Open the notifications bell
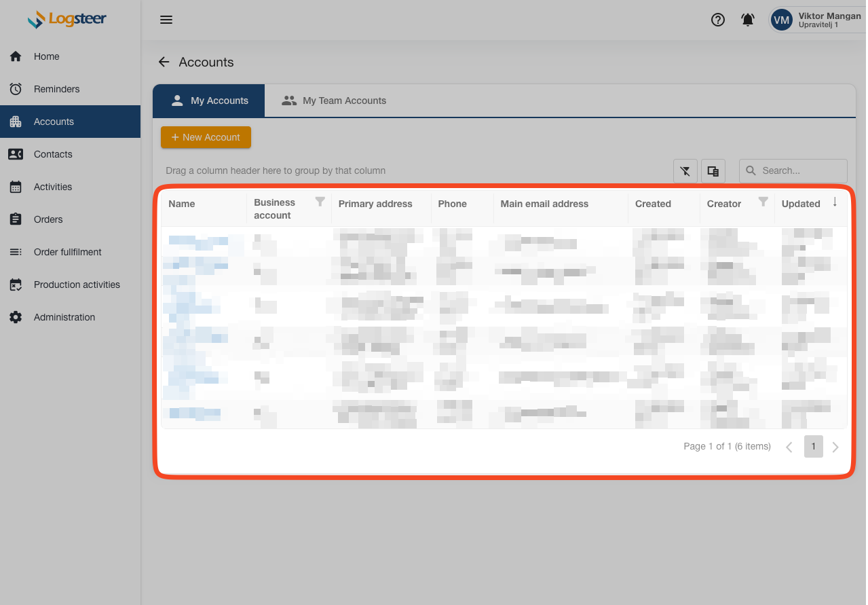The height and width of the screenshot is (605, 868). click(x=747, y=20)
